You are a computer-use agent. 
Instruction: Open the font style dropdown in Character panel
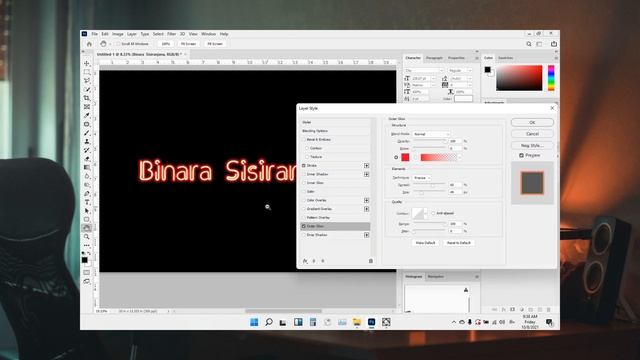460,71
